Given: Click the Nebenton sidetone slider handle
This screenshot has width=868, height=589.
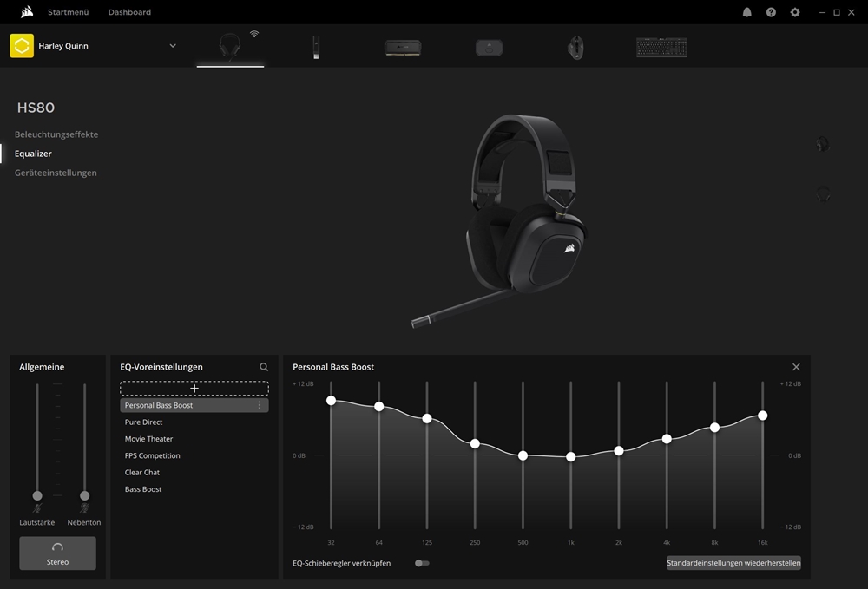Looking at the screenshot, I should click(84, 495).
